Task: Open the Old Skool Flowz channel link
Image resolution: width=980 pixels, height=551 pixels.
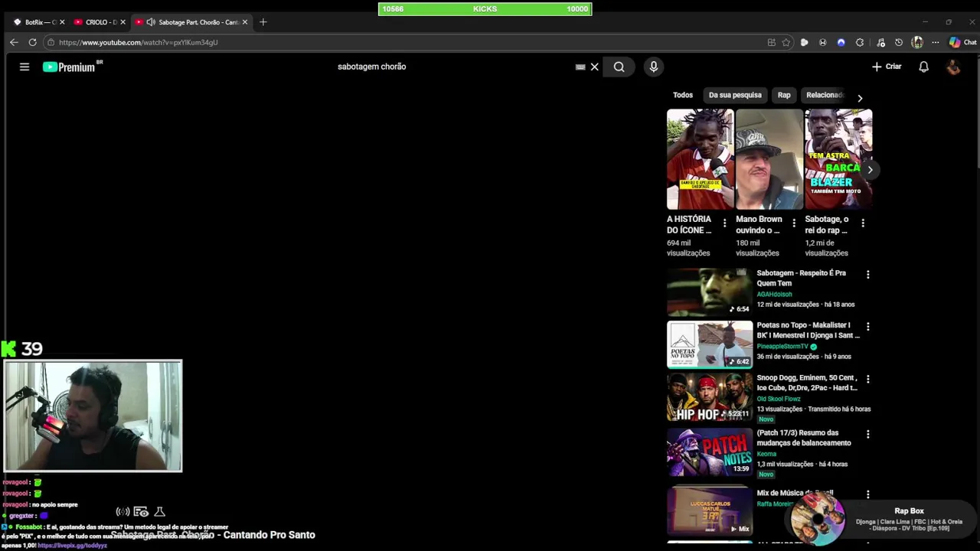Action: pos(779,399)
